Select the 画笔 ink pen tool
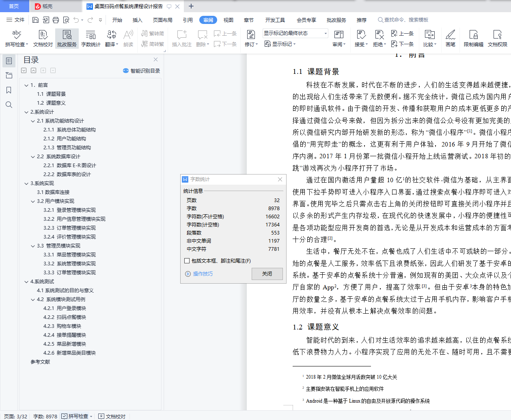Screen dimensions: 511x420 coord(451,39)
